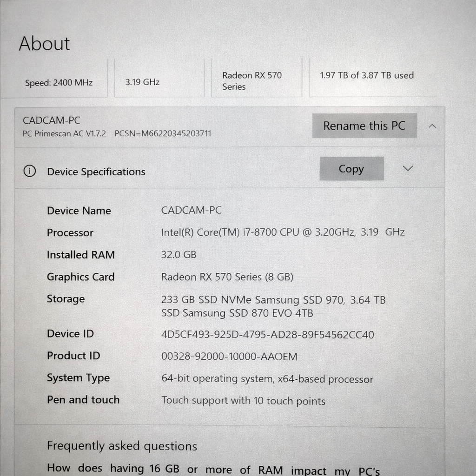Screen dimensions: 476x476
Task: Click the Frequently asked questions heading
Action: tap(122, 446)
